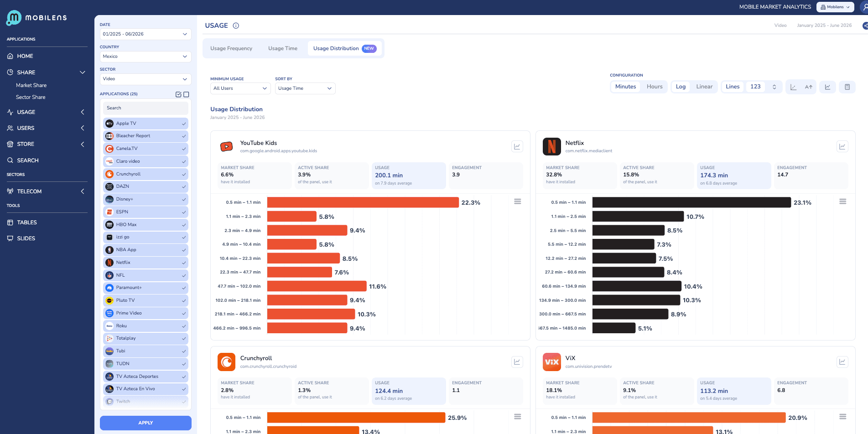
Task: Collapse the Share section in sidebar
Action: click(83, 72)
